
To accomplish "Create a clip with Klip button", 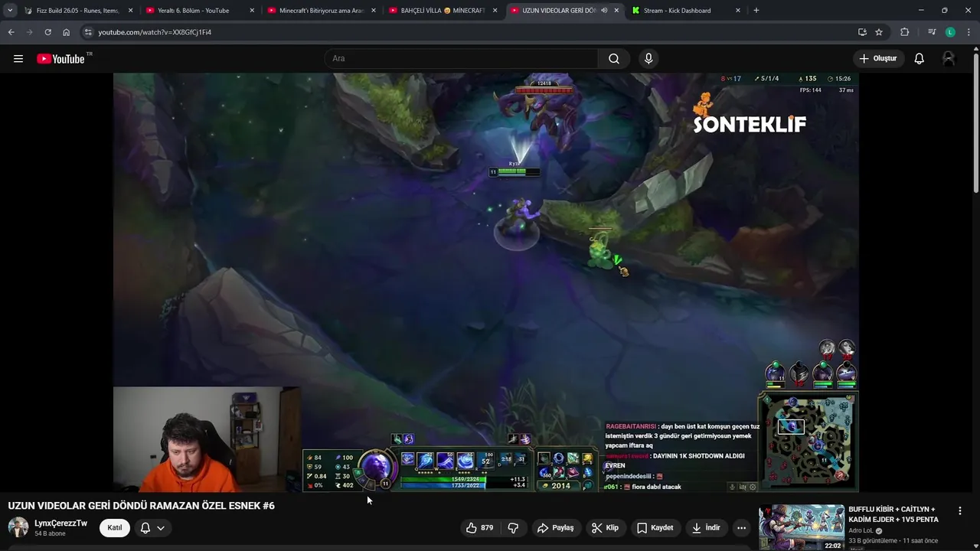I will point(606,528).
